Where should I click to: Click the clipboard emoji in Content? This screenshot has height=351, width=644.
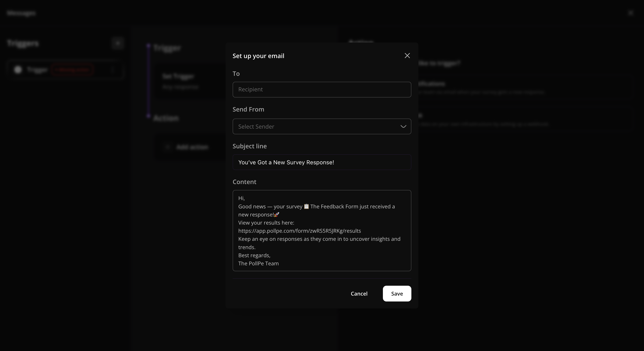click(x=306, y=206)
